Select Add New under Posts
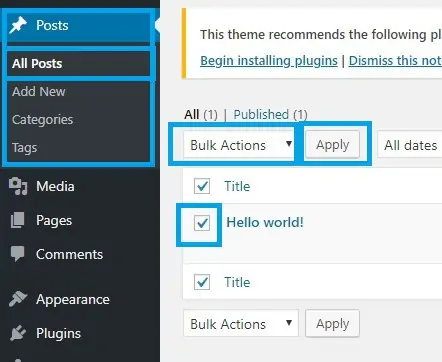The width and height of the screenshot is (442, 362). (39, 91)
